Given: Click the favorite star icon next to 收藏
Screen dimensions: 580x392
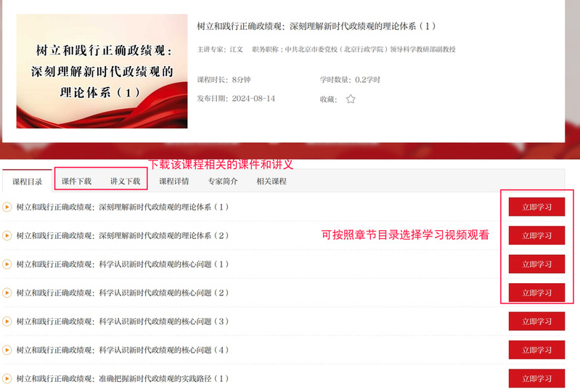Looking at the screenshot, I should (351, 99).
